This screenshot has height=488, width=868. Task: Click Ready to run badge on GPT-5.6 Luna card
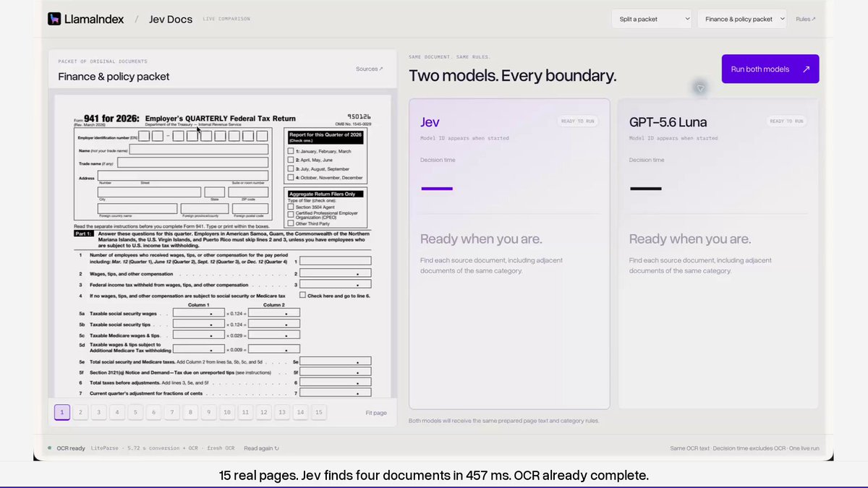tap(786, 121)
